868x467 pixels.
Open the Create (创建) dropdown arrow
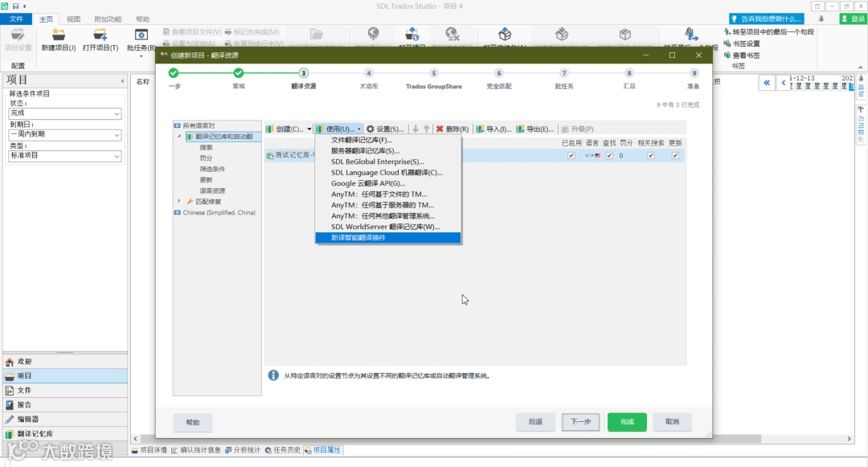tap(309, 129)
